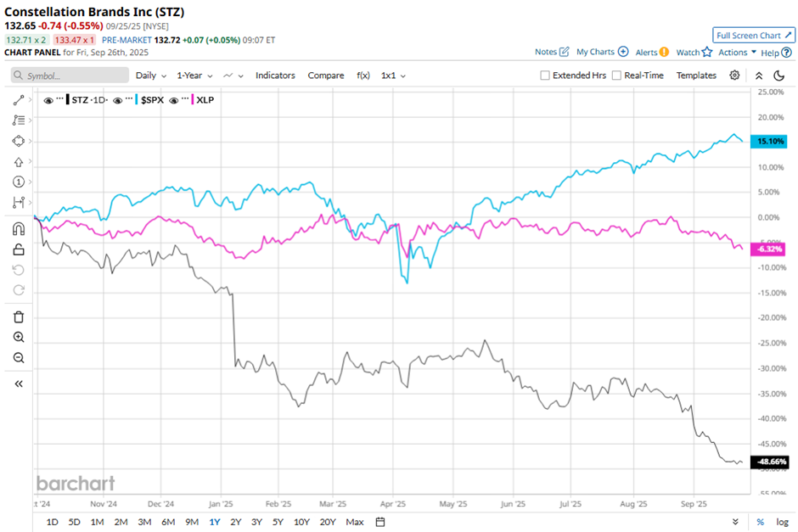Image resolution: width=798 pixels, height=532 pixels.
Task: Select the 5Y time range
Action: click(x=278, y=522)
